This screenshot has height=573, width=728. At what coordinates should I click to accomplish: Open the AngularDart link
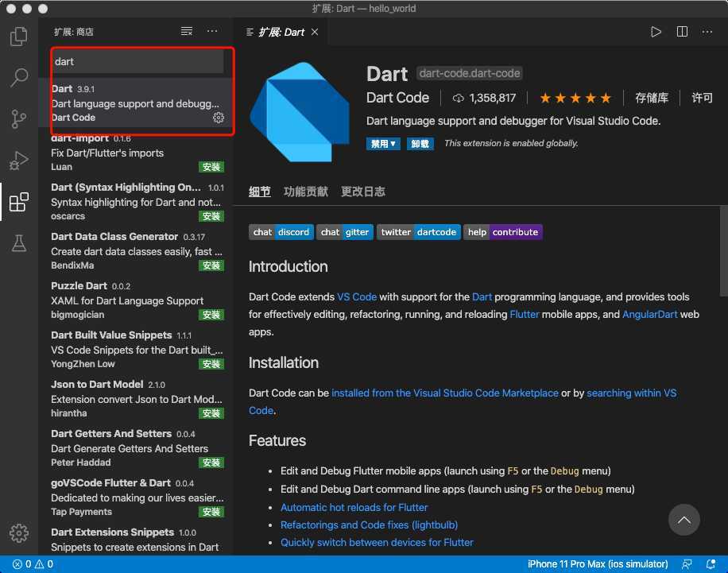coord(649,315)
